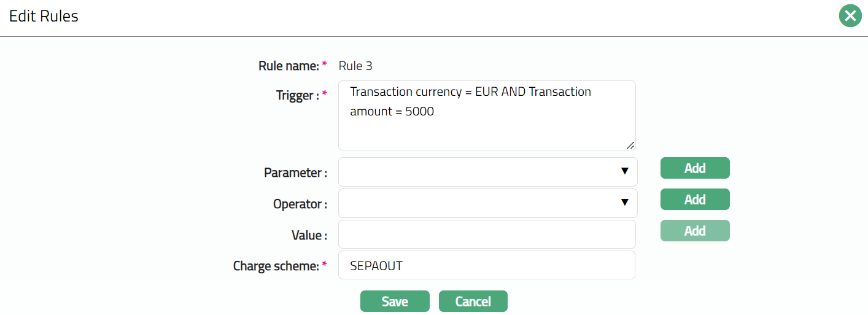Save the rule changes
The image size is (868, 315).
pyautogui.click(x=394, y=301)
